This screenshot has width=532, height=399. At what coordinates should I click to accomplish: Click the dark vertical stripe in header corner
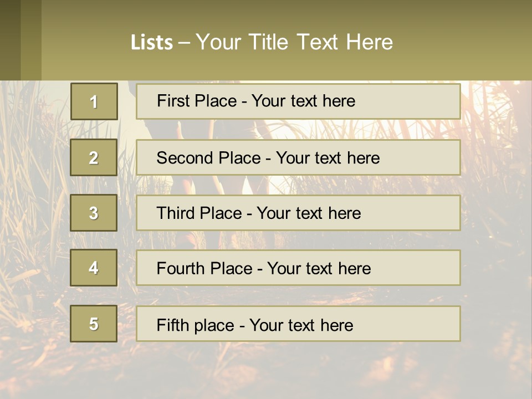pos(11,40)
